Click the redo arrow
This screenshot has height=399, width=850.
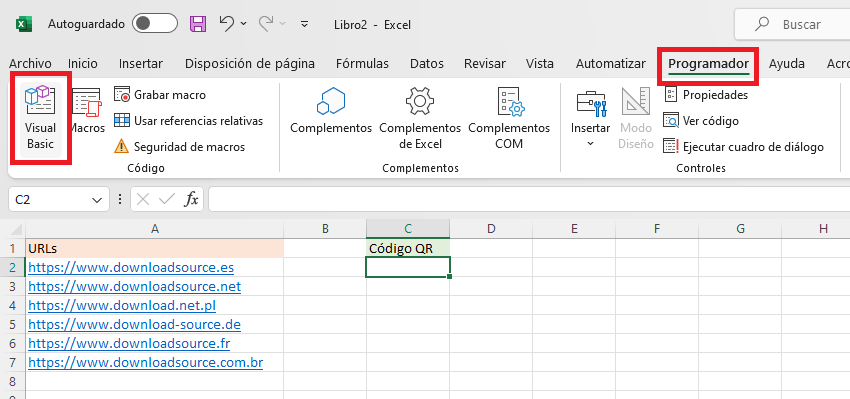tap(266, 23)
